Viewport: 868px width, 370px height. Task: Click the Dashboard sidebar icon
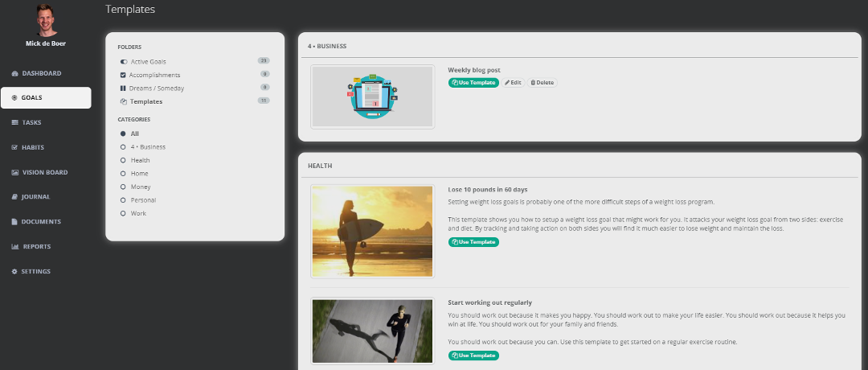pyautogui.click(x=15, y=74)
